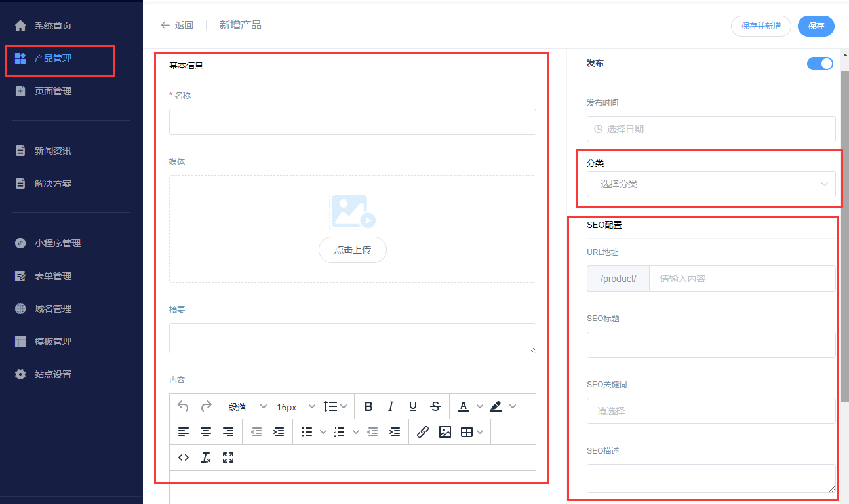849x504 pixels.
Task: Click the 保存并新增 button
Action: (x=760, y=26)
